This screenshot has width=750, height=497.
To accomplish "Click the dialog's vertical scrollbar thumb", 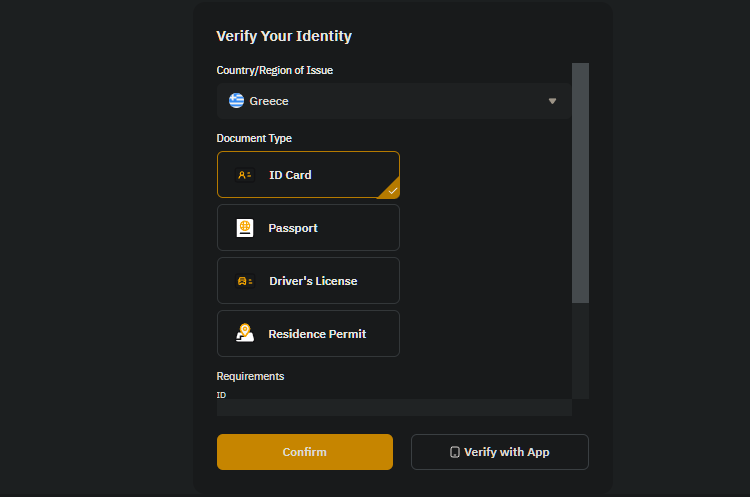I will pos(580,183).
